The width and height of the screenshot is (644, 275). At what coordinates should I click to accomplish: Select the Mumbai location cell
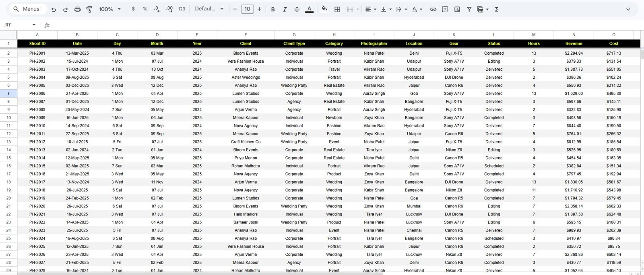pyautogui.click(x=414, y=206)
